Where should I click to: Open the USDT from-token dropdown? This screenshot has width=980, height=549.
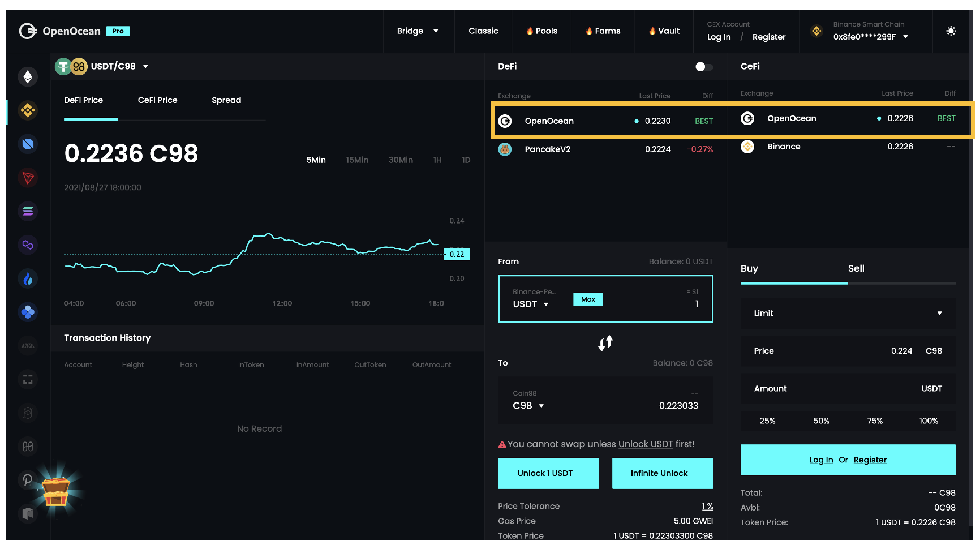click(x=531, y=304)
